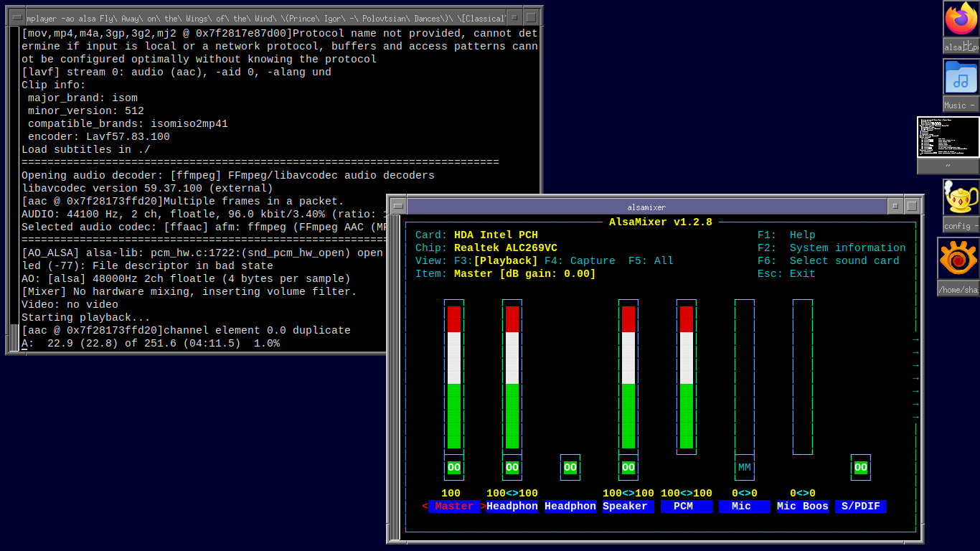Select the Master channel label

(454, 507)
